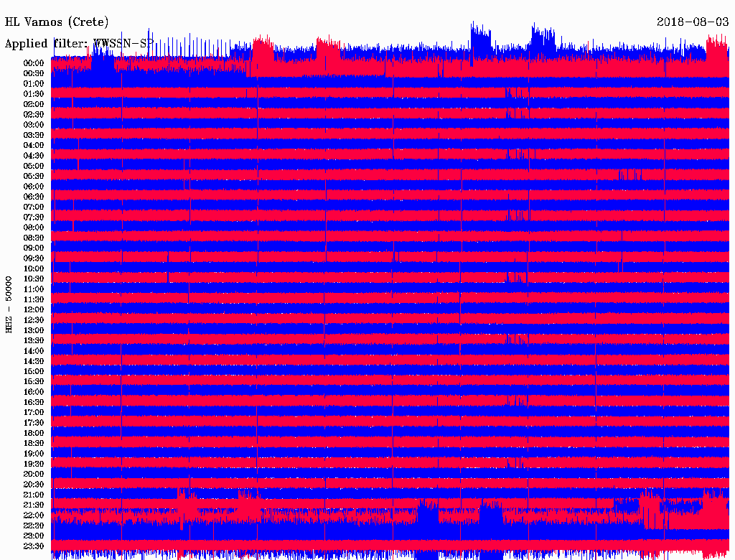The image size is (735, 560).
Task: Select the 08:00 time row label
Action: pyautogui.click(x=34, y=228)
